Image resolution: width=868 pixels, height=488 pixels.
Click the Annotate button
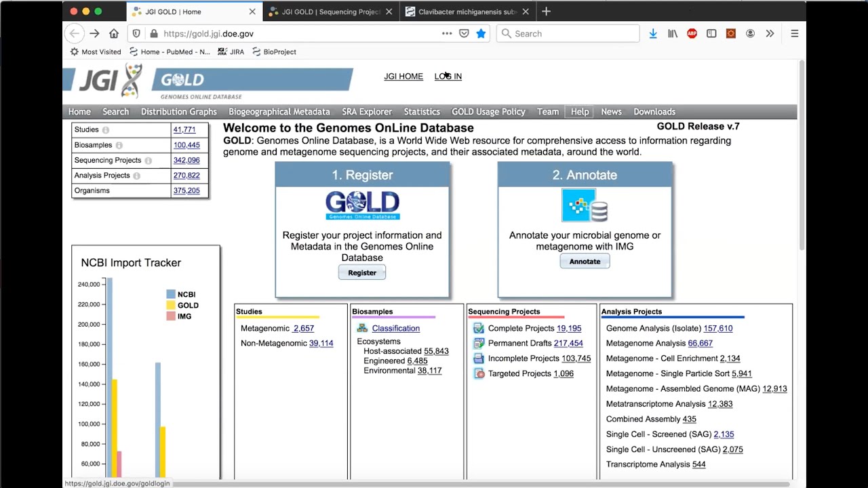585,261
